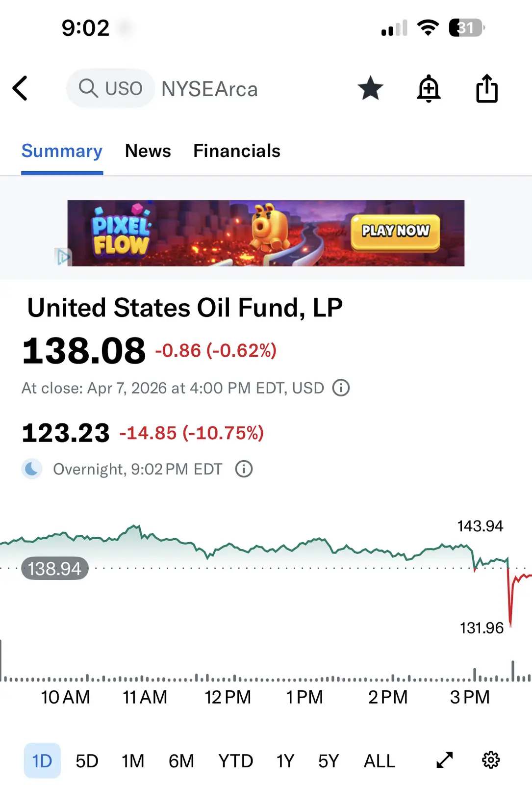Open the ad choices icon

[x=63, y=257]
